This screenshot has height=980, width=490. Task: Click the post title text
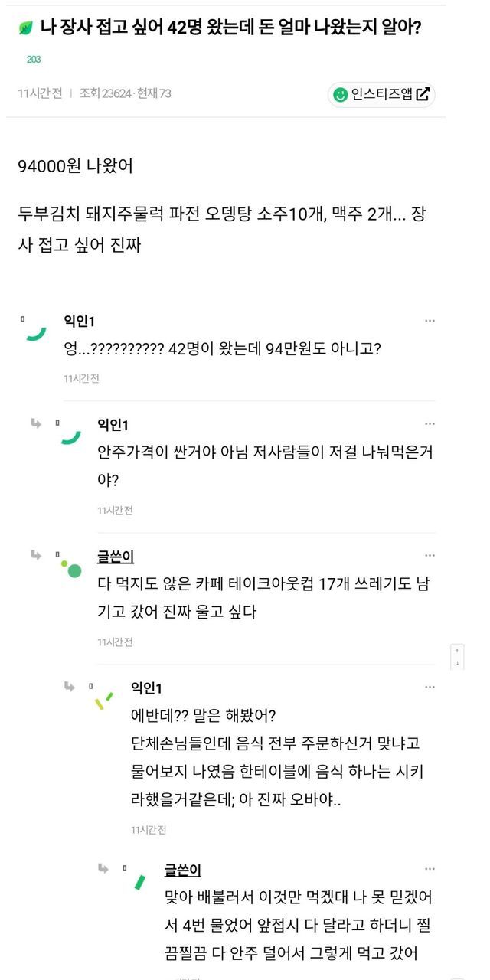[x=230, y=28]
